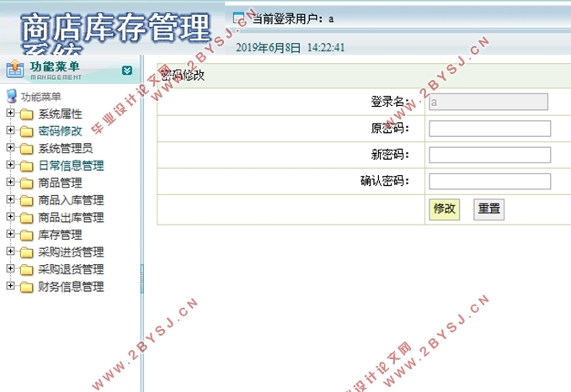The image size is (571, 392).
Task: Focus the 新密码 input field
Action: click(x=490, y=155)
